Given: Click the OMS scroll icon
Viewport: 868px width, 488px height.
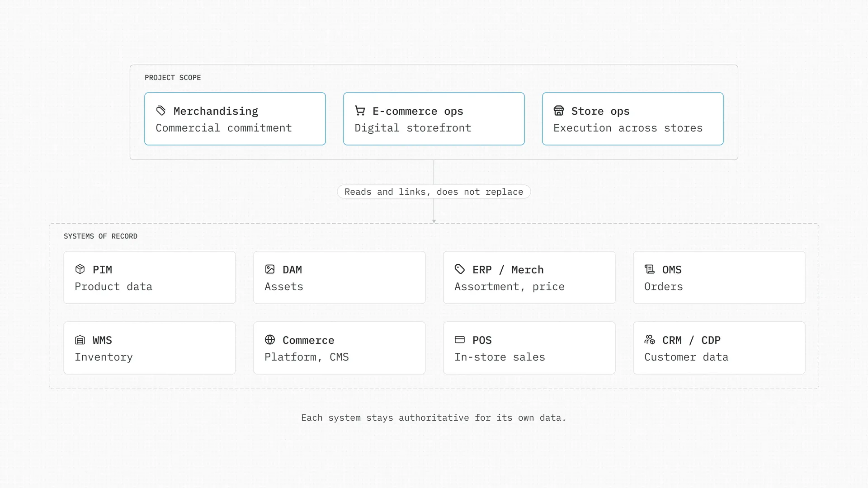Looking at the screenshot, I should (x=650, y=269).
